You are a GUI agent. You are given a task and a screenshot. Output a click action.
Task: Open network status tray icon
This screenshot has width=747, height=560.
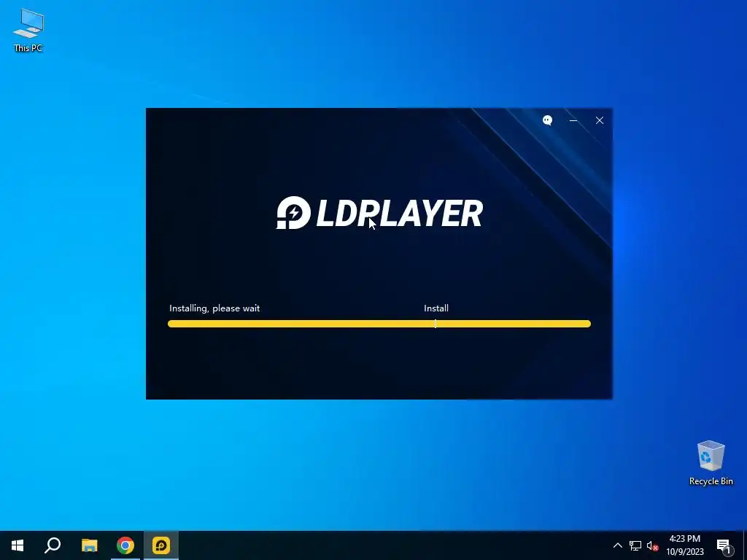[635, 545]
